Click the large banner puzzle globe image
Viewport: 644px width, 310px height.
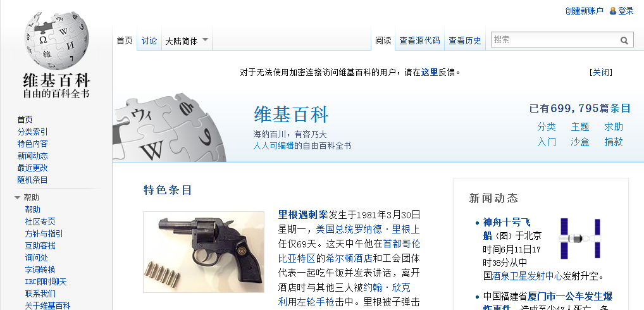pyautogui.click(x=169, y=128)
